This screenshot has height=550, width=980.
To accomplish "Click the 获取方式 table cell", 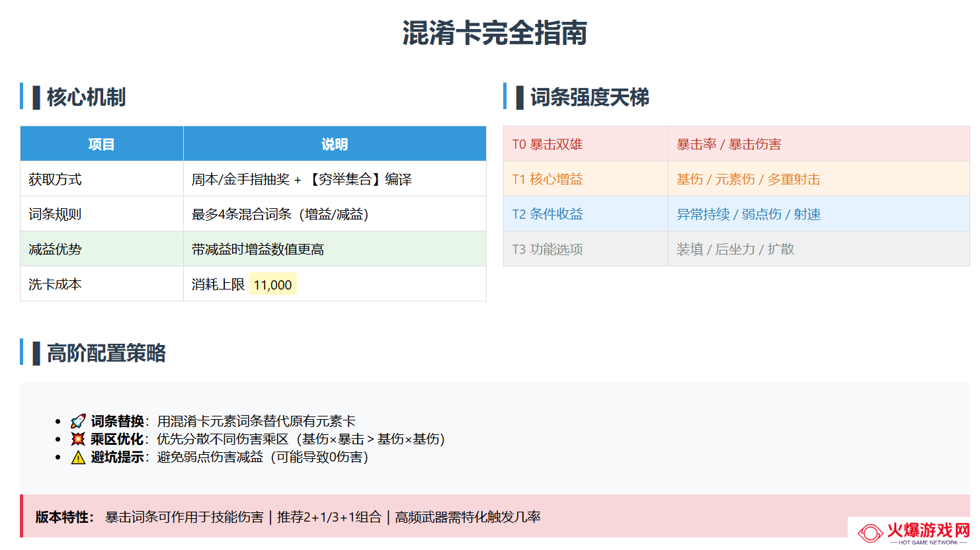I will (x=102, y=179).
